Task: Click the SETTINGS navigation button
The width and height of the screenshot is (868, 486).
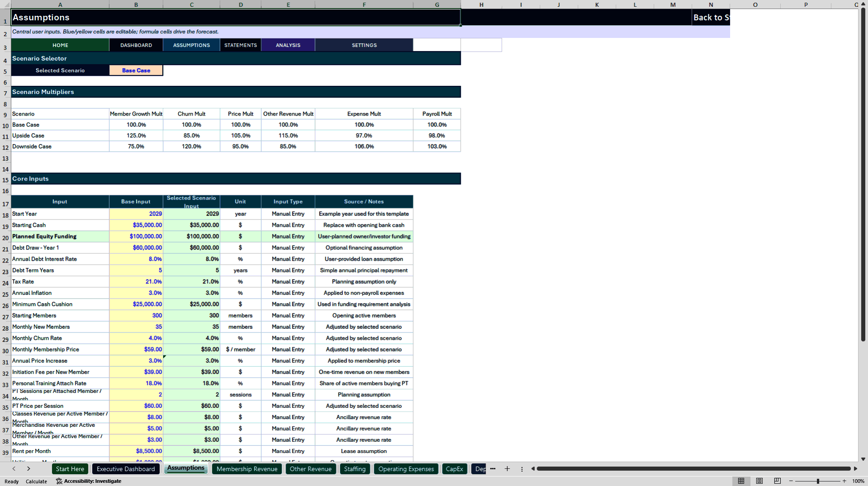Action: click(x=364, y=45)
